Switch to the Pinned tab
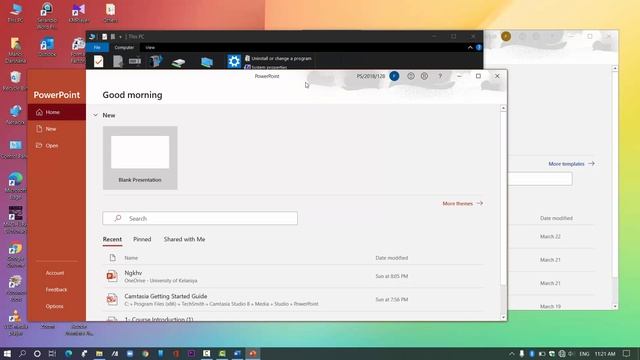 pyautogui.click(x=142, y=240)
